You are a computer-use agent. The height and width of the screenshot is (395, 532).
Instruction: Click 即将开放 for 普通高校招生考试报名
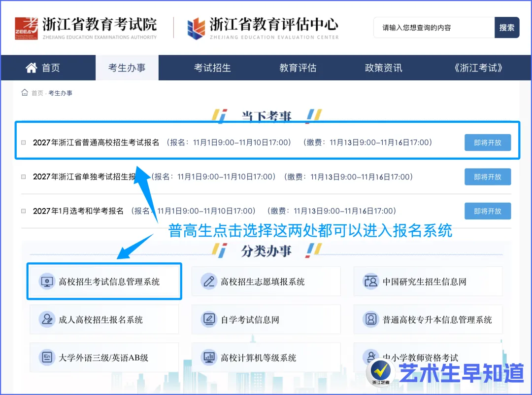(x=488, y=143)
